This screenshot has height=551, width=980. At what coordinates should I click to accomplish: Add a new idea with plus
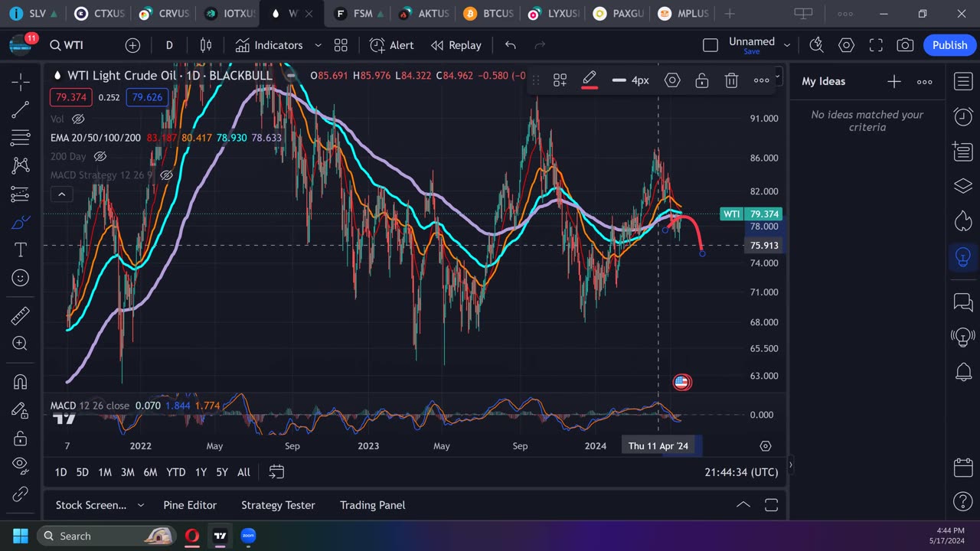(x=894, y=81)
